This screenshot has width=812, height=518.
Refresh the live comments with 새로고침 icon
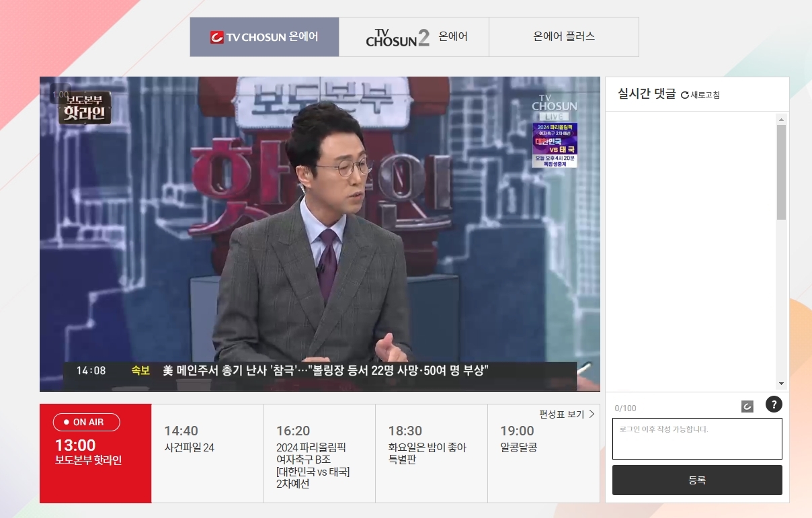pyautogui.click(x=702, y=94)
